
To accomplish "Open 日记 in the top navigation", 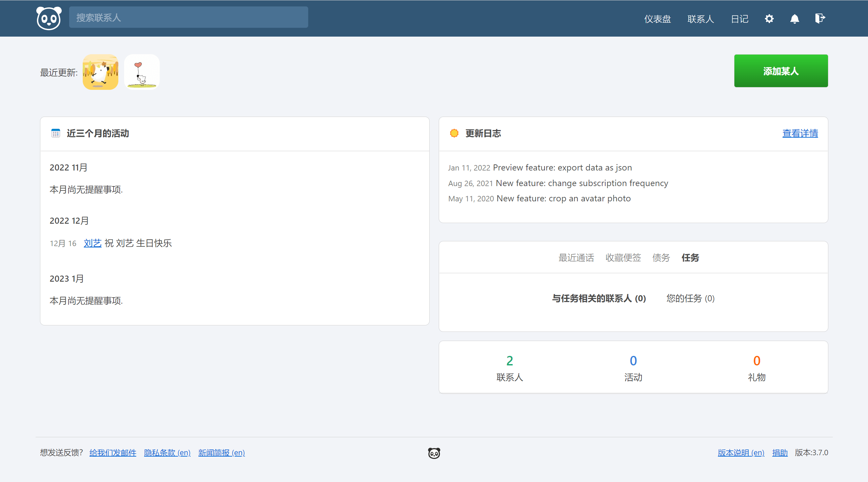I will coord(739,19).
